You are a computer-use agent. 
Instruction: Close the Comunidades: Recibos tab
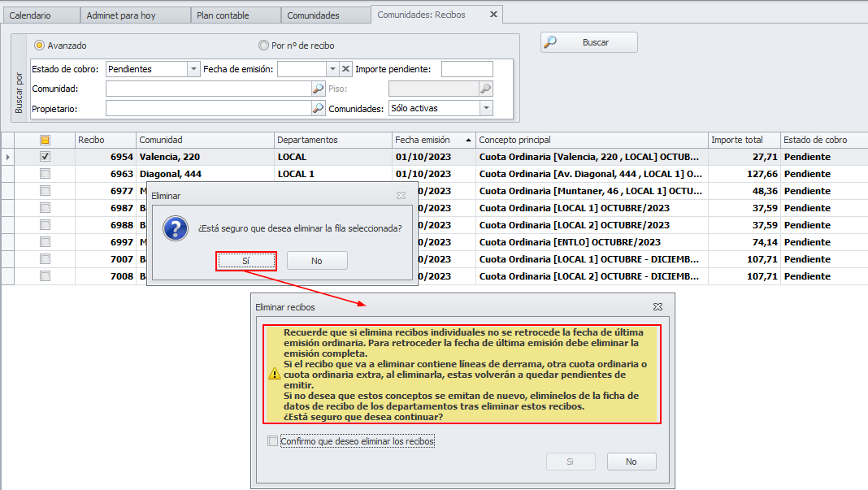[493, 15]
